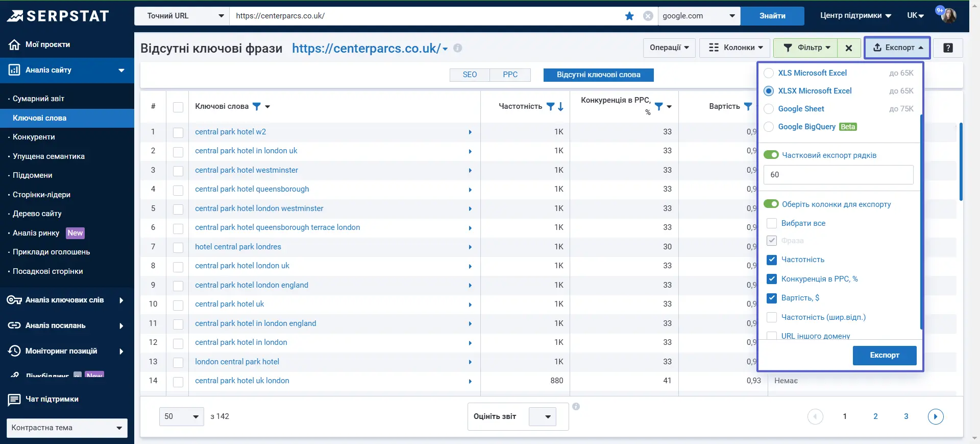The width and height of the screenshot is (980, 444).
Task: Sort Frequency descending with the arrow icon
Action: point(560,106)
